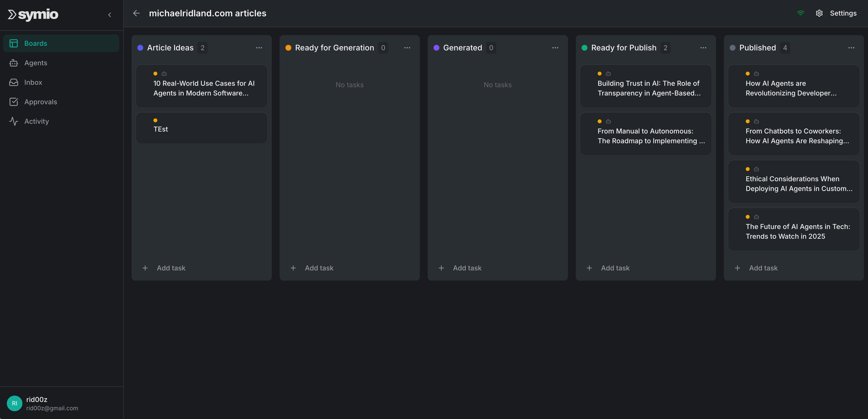Toggle the yellow status dot on TEst card
Screen dimensions: 868x419
click(155, 120)
